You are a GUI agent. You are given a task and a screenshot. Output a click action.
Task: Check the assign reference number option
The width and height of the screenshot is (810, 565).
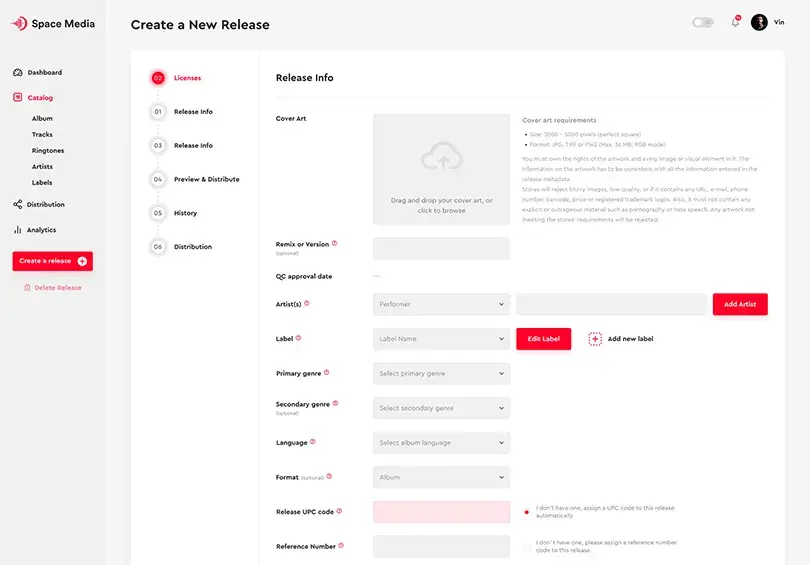(x=526, y=546)
